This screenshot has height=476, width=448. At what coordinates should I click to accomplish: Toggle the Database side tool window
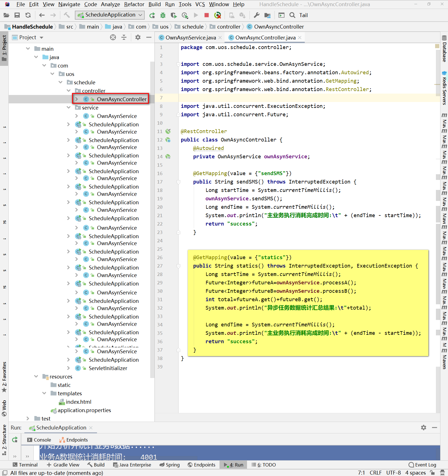tap(444, 49)
